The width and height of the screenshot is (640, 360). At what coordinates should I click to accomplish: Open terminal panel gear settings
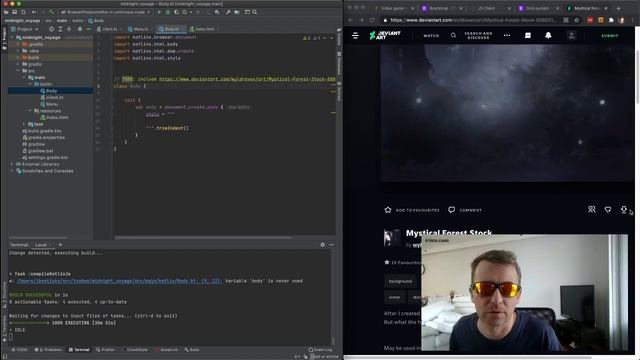(x=322, y=244)
